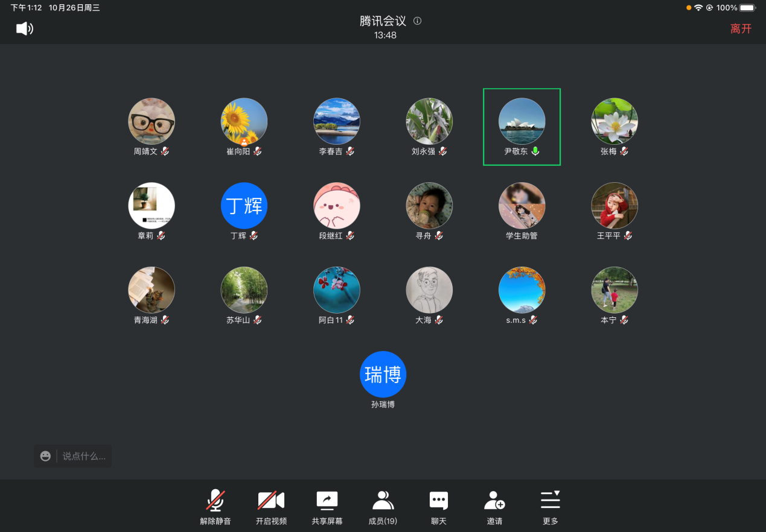Click the 说点什么 chat input field
This screenshot has height=532, width=766.
(x=84, y=456)
